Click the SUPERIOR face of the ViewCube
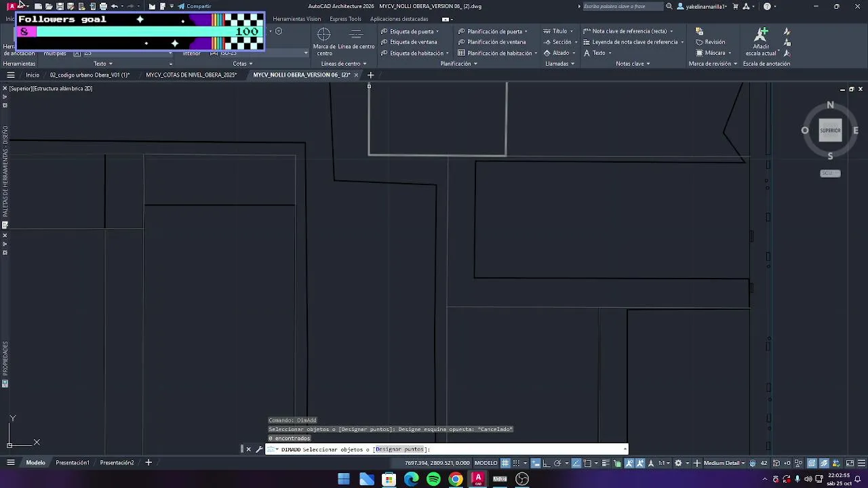This screenshot has height=488, width=868. pos(830,130)
